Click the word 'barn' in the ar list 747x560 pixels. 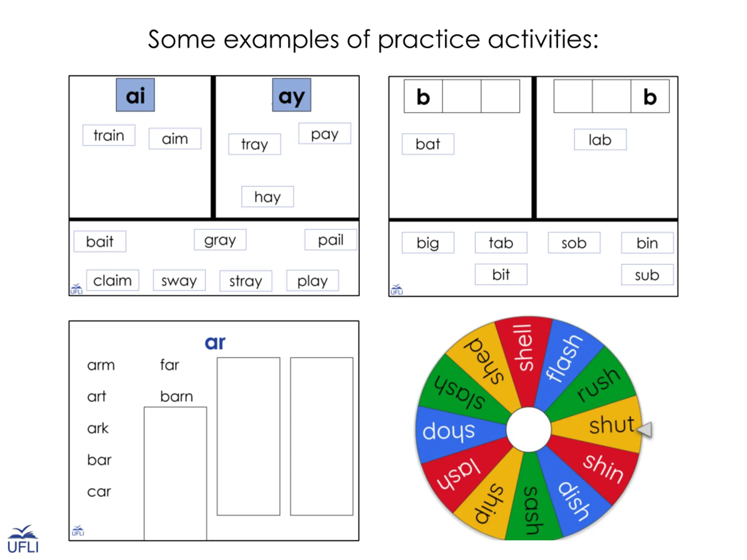pos(177,396)
